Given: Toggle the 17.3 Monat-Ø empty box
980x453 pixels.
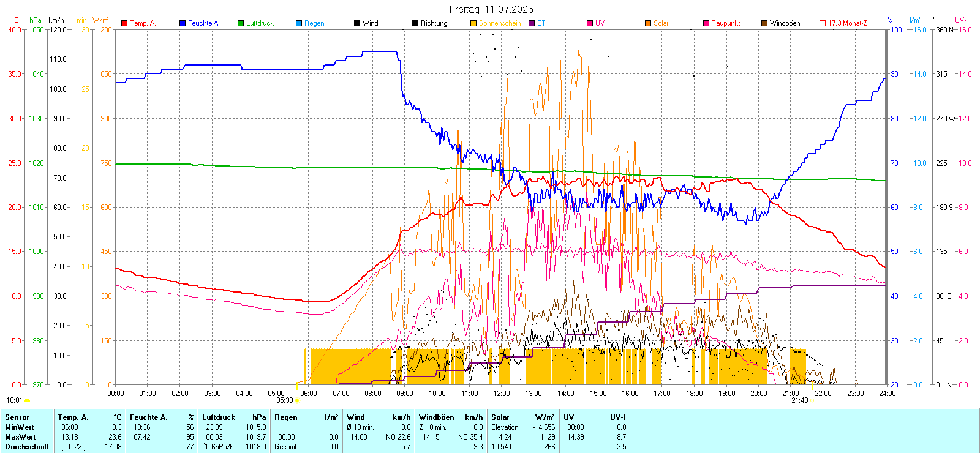Looking at the screenshot, I should point(823,23).
